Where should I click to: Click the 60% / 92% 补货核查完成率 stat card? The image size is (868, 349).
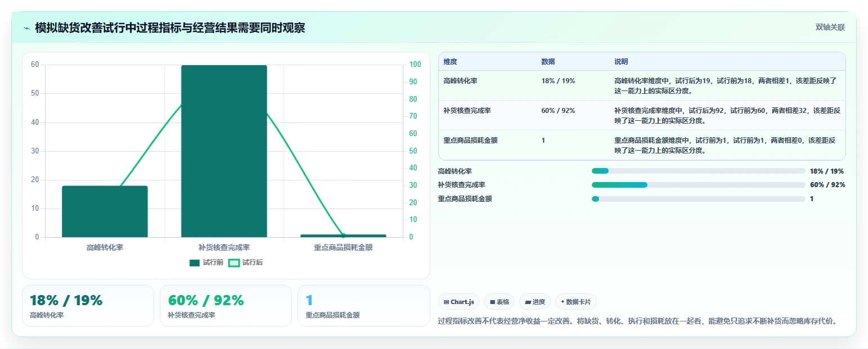coord(226,306)
